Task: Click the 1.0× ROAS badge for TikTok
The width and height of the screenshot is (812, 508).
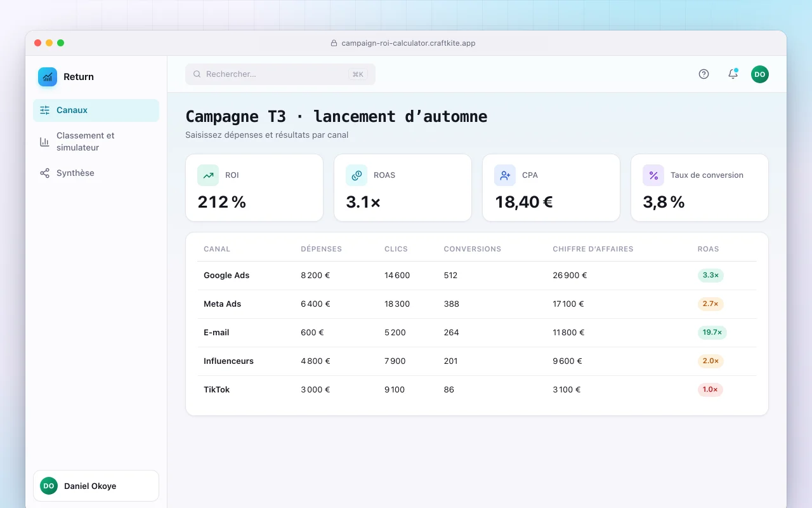Action: click(x=710, y=390)
